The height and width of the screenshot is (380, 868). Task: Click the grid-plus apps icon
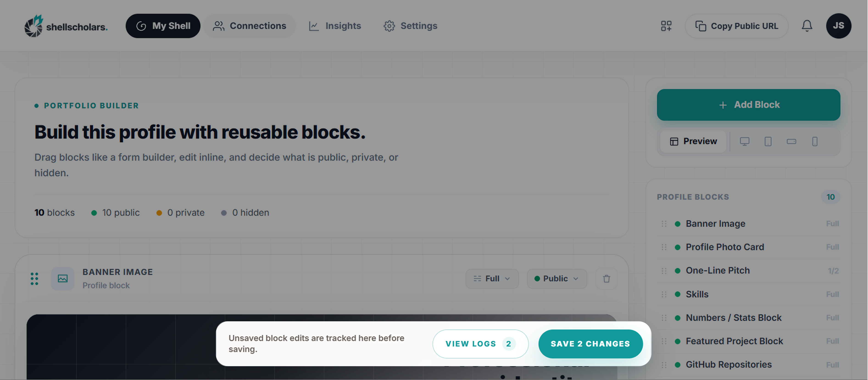pos(666,26)
